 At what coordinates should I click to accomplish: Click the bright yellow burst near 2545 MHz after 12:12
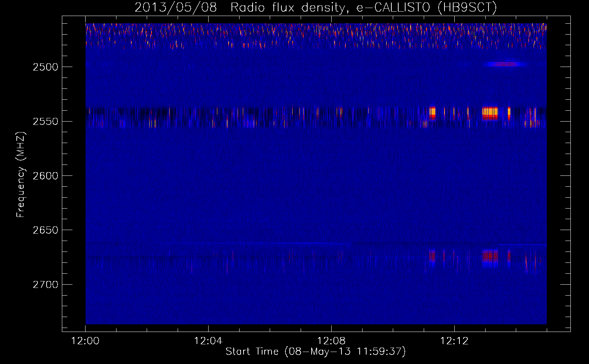point(490,113)
